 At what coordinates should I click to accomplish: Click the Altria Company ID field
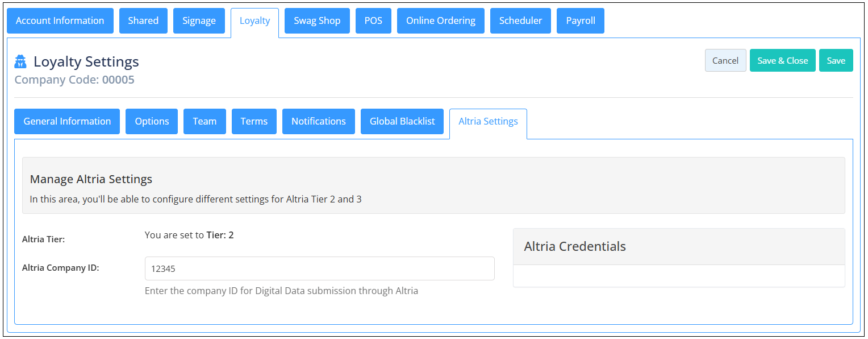(320, 268)
